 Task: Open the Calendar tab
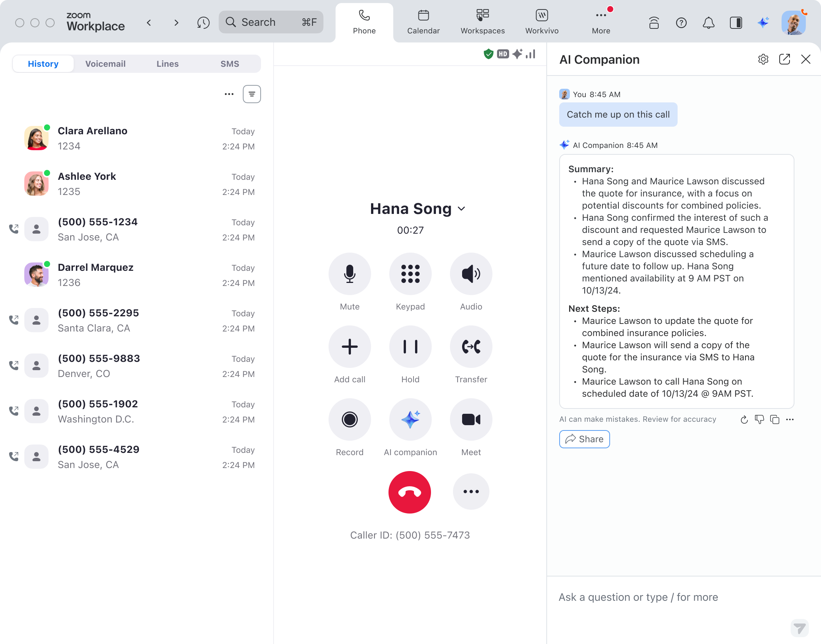[423, 22]
